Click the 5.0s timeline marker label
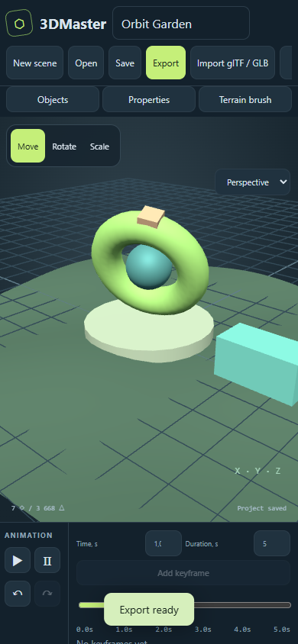This screenshot has height=644, width=298. (282, 630)
